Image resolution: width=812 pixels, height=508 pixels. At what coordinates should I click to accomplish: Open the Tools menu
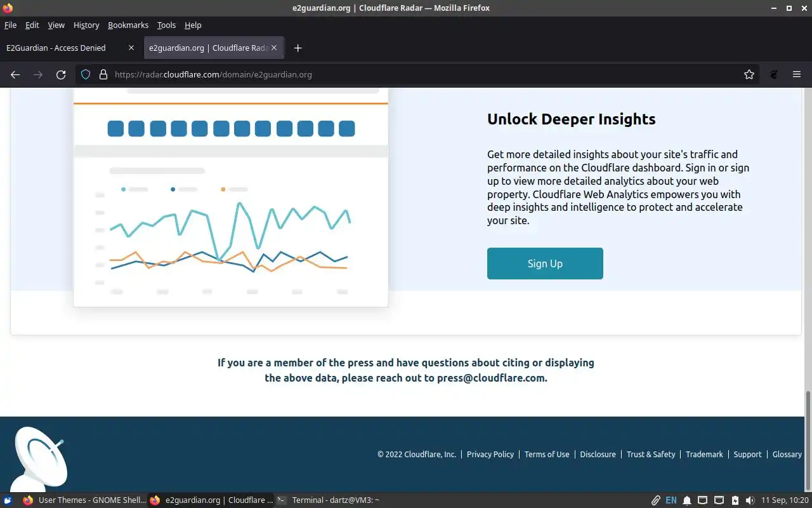166,25
